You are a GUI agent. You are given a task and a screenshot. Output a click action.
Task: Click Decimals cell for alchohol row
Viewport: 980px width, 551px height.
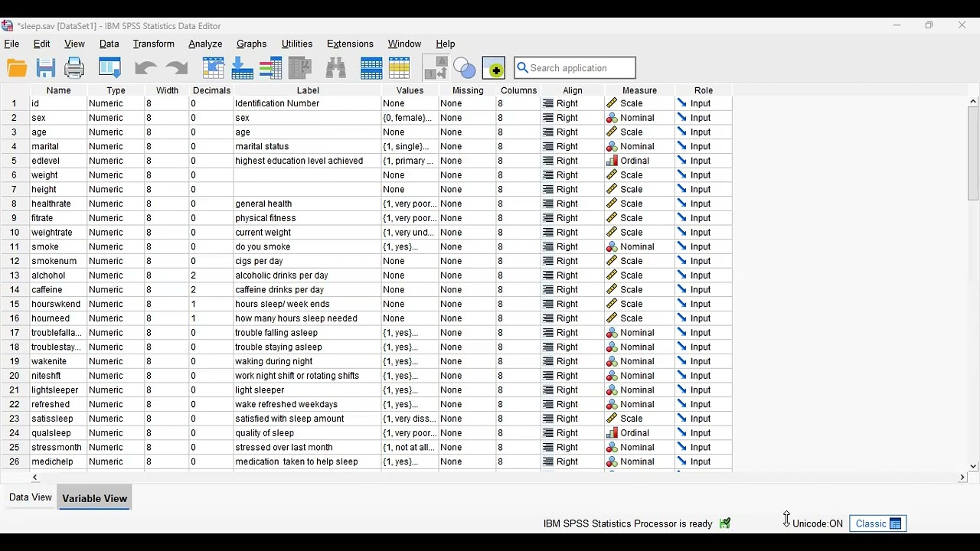[211, 275]
